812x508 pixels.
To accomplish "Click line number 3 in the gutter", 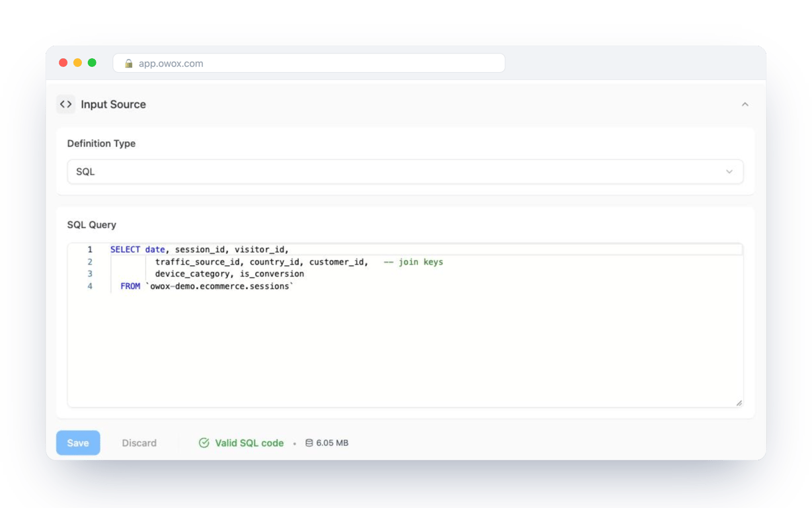I will pos(90,274).
